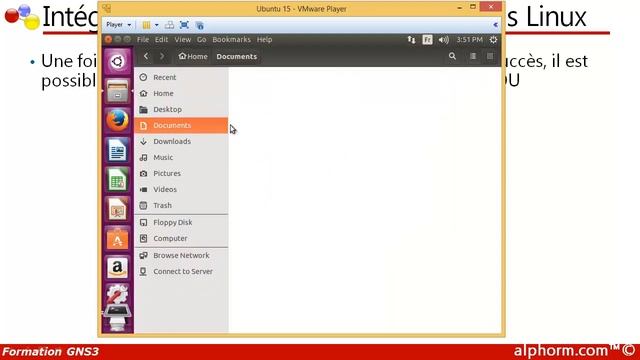Open Computer in the sidebar
This screenshot has width=640, height=360.
181,238
